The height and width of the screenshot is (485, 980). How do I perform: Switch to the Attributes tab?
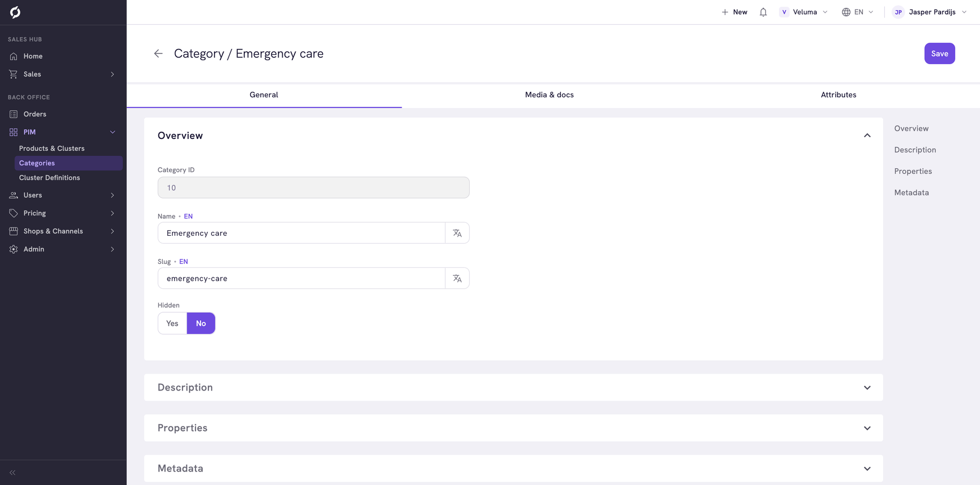coord(838,95)
